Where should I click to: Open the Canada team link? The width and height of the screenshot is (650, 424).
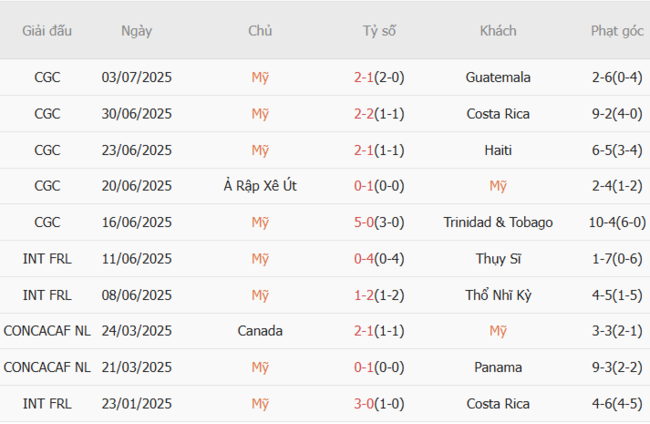tap(260, 331)
